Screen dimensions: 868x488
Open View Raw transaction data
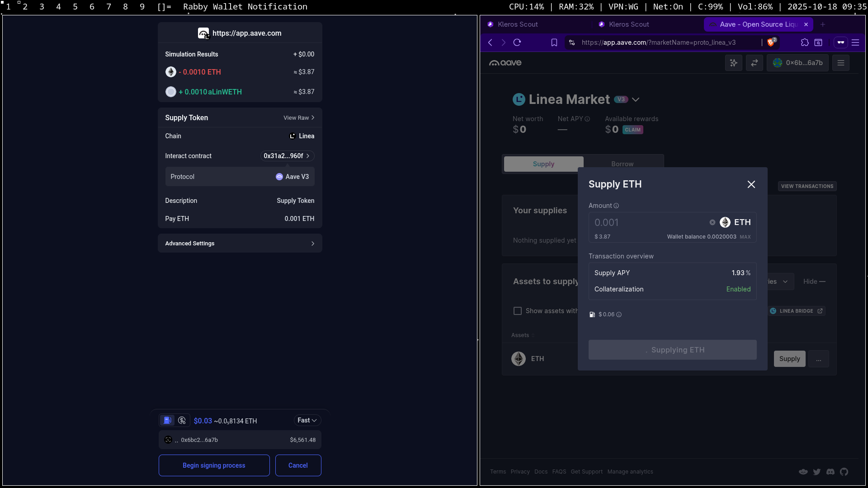click(x=298, y=118)
